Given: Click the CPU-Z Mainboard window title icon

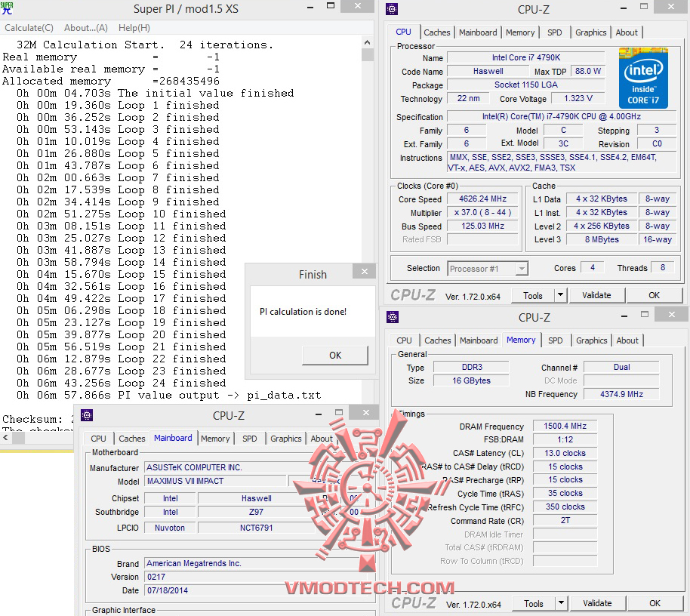Looking at the screenshot, I should click(87, 415).
